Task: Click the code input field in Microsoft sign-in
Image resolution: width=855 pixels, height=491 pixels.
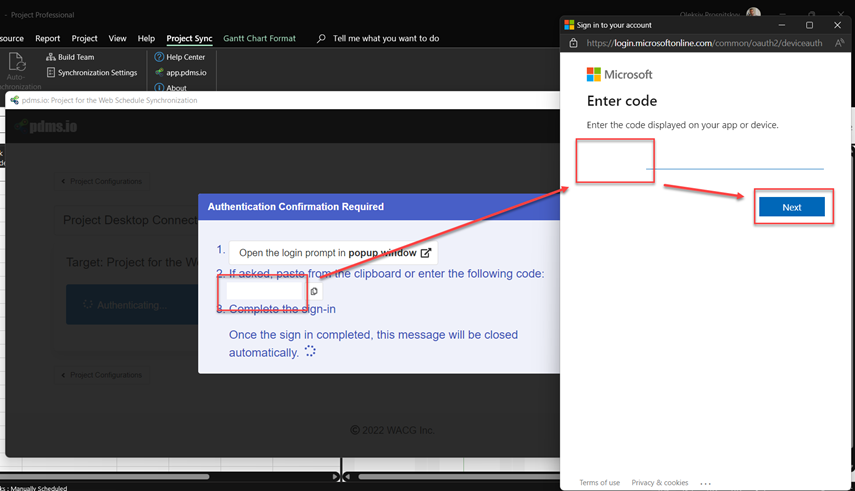Action: tap(705, 159)
